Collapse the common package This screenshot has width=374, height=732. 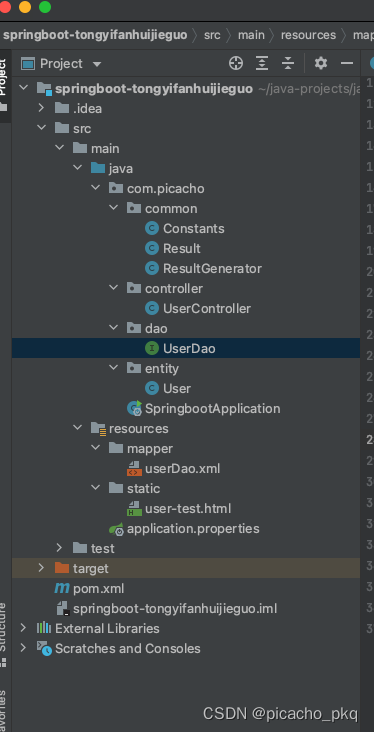click(113, 208)
